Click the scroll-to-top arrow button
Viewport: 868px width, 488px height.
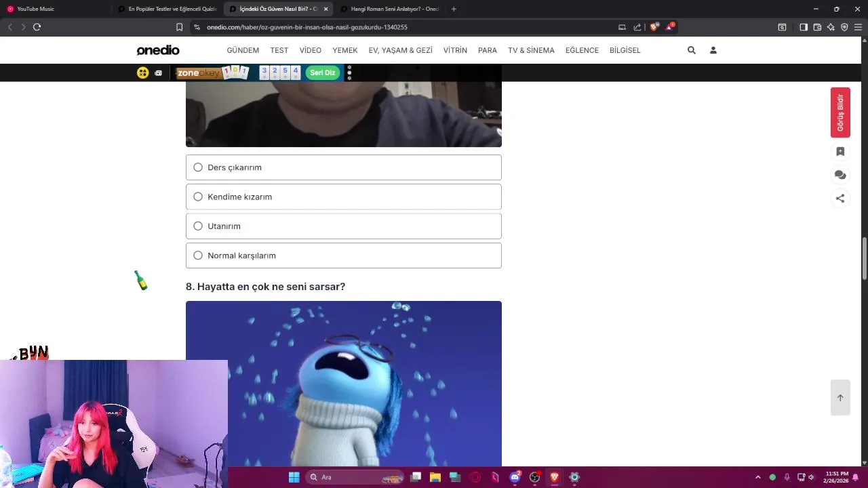pos(840,398)
